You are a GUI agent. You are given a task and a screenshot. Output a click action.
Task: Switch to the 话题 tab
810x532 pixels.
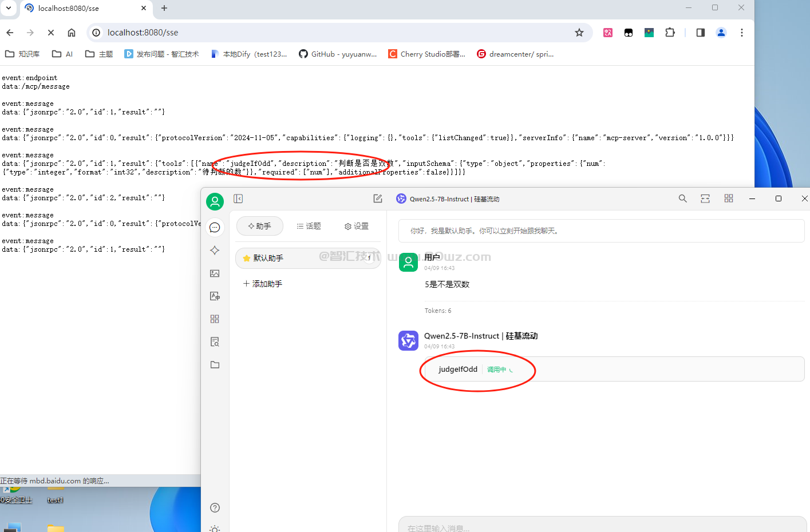tap(309, 227)
